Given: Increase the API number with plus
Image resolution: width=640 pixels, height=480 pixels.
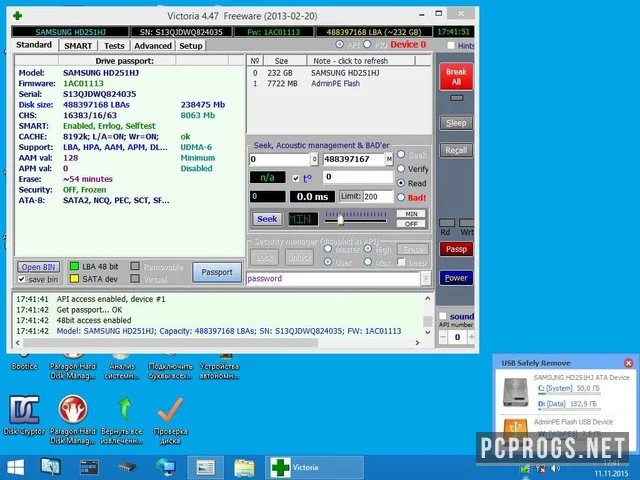Looking at the screenshot, I should tap(471, 337).
